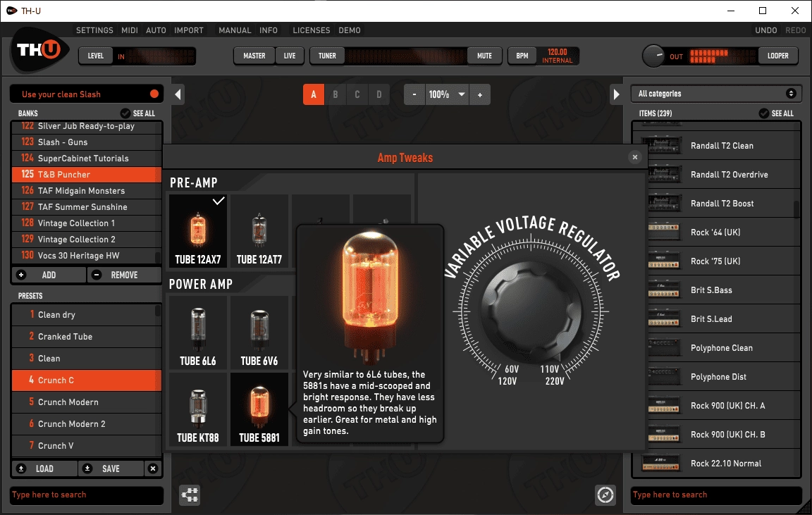The height and width of the screenshot is (515, 812).
Task: Click the ADD bank button
Action: pyautogui.click(x=49, y=275)
